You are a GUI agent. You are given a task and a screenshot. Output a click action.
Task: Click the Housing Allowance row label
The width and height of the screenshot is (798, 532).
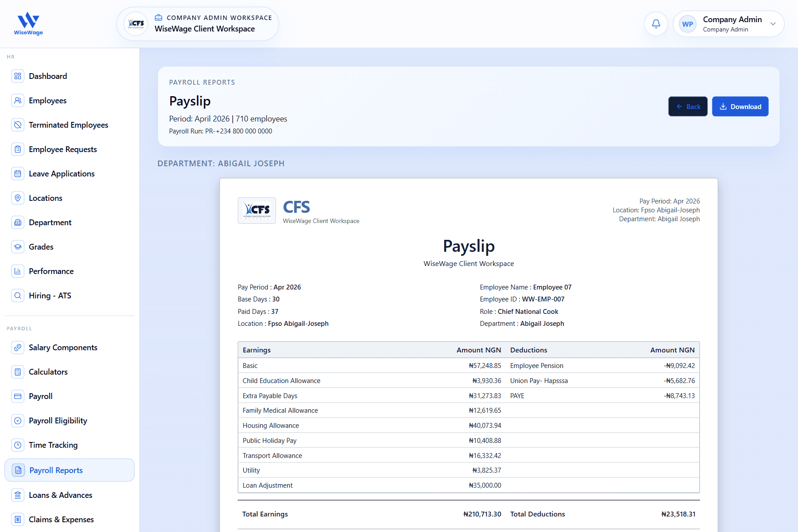[x=271, y=426]
